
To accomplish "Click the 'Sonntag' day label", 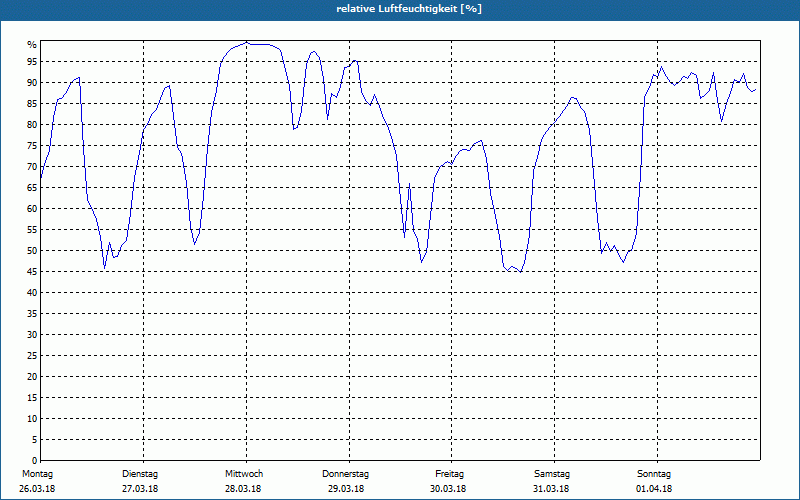I will point(654,474).
